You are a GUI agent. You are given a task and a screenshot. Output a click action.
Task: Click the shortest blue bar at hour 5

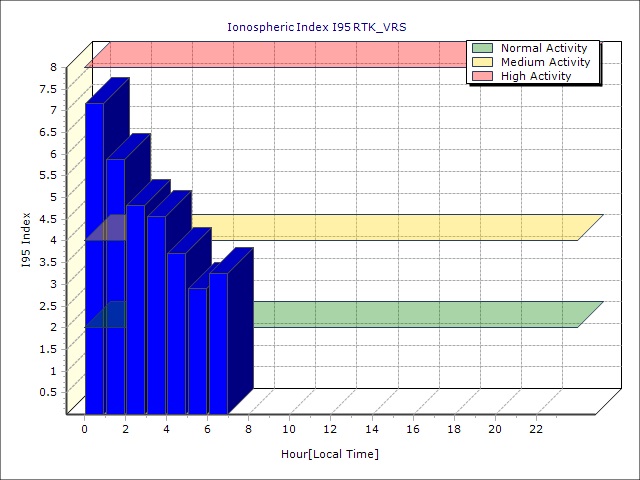tap(197, 350)
